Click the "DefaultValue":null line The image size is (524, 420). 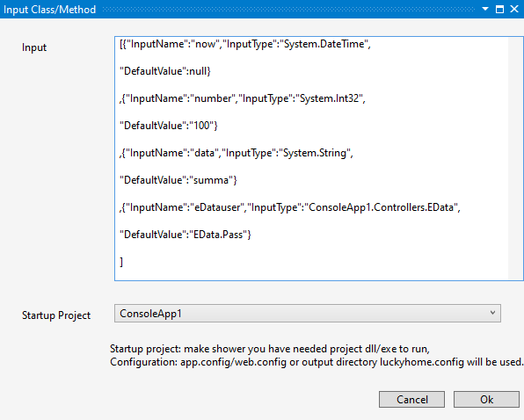tap(165, 71)
